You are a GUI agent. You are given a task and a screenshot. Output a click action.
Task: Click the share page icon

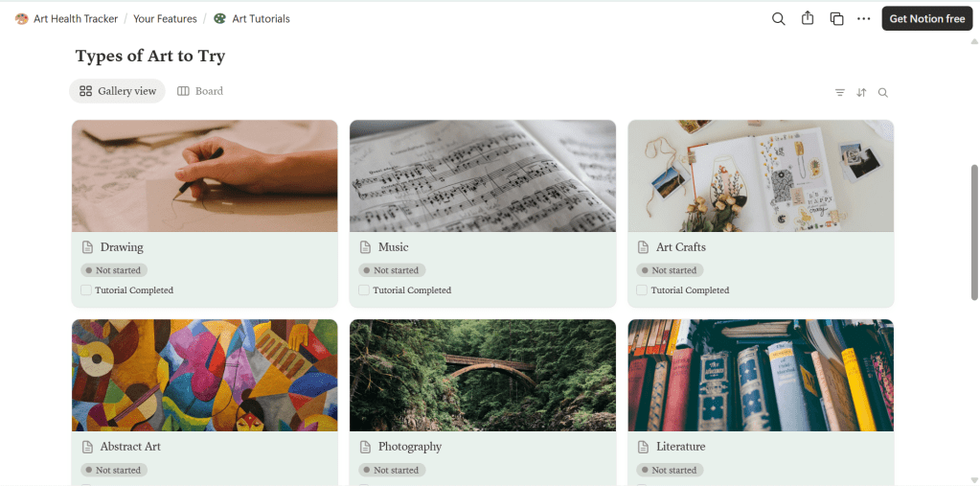tap(808, 18)
